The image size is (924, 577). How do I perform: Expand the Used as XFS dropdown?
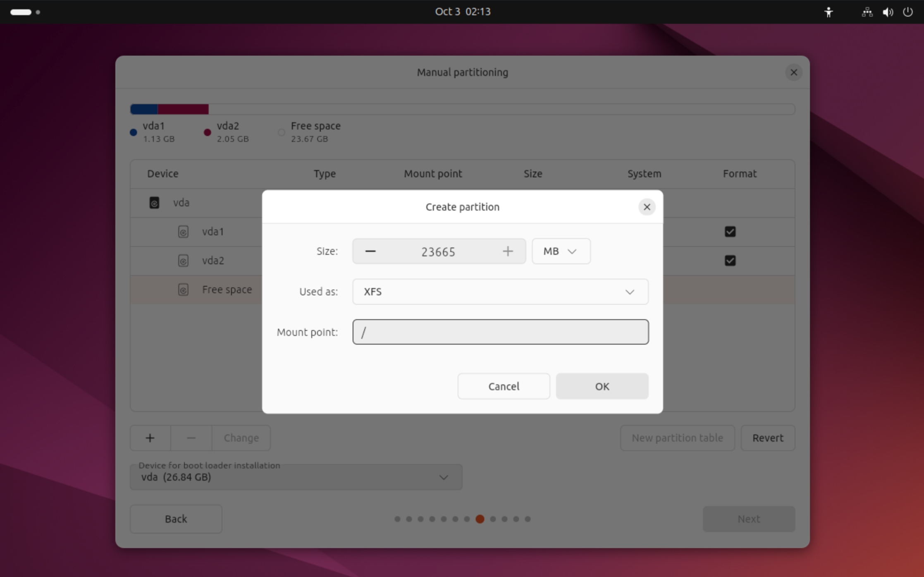(500, 292)
